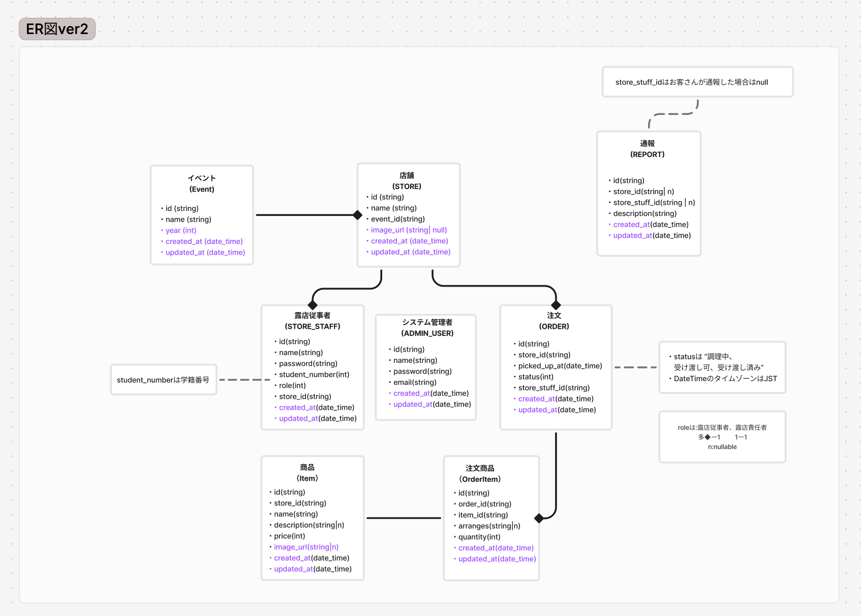Click the purple year (int) field in Event
Viewport: 861px width, 616px height.
[181, 230]
